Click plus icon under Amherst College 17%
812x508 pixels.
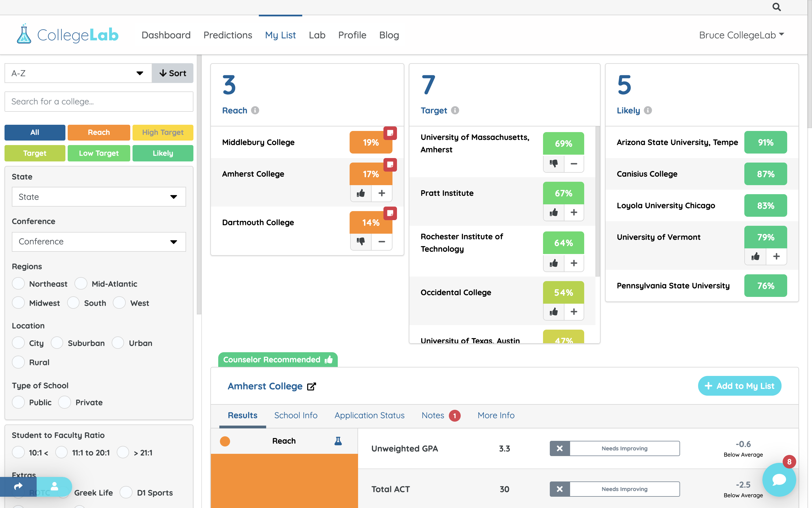pos(381,193)
